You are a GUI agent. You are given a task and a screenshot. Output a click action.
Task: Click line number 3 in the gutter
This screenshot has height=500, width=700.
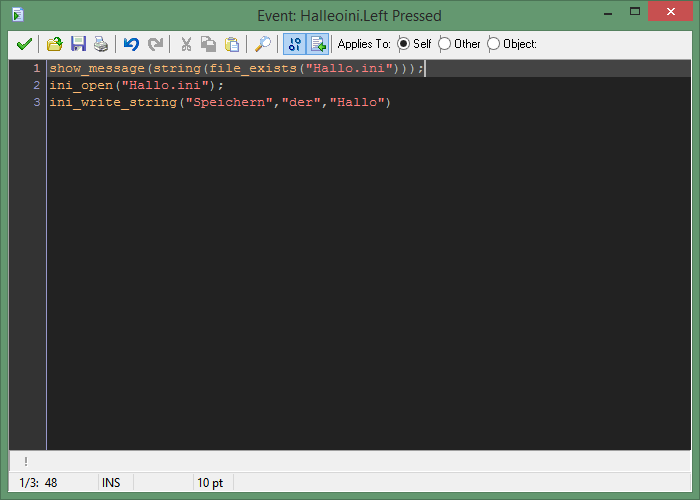[x=37, y=102]
